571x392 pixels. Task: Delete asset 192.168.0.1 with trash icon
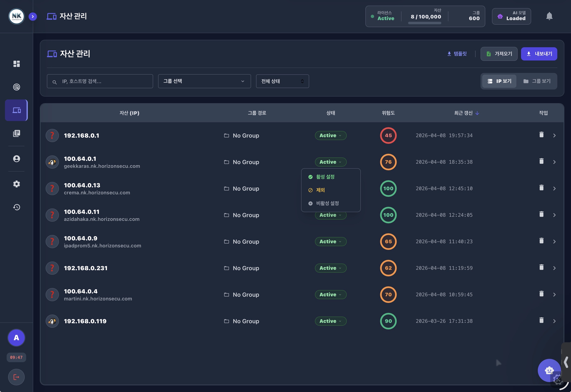pos(541,135)
